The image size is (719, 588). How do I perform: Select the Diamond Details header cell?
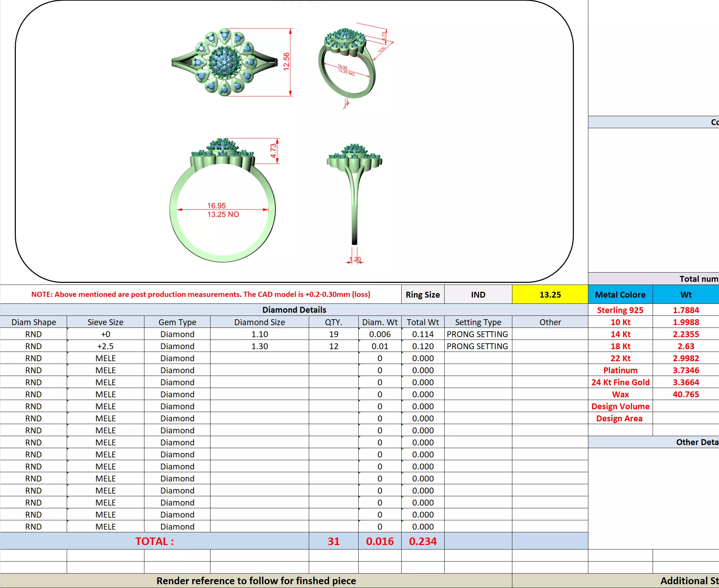tap(294, 310)
